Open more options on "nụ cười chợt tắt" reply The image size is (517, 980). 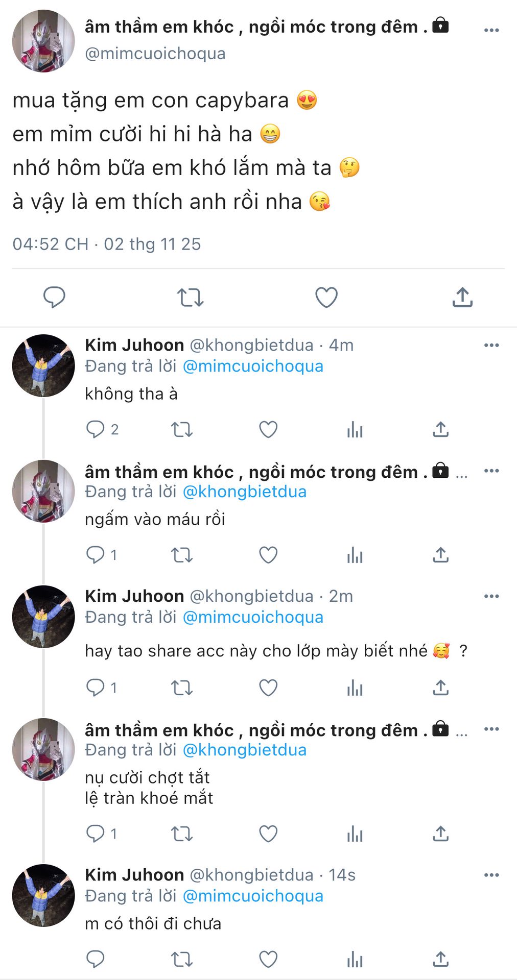(491, 729)
